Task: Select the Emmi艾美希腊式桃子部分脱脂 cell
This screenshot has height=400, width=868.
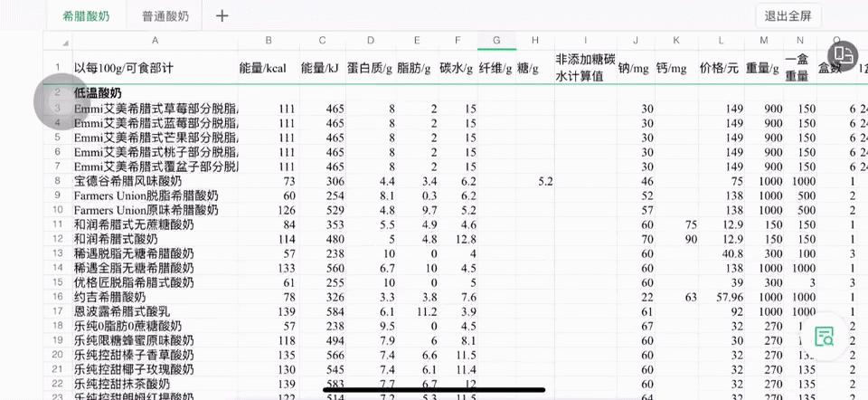Action: (x=155, y=152)
